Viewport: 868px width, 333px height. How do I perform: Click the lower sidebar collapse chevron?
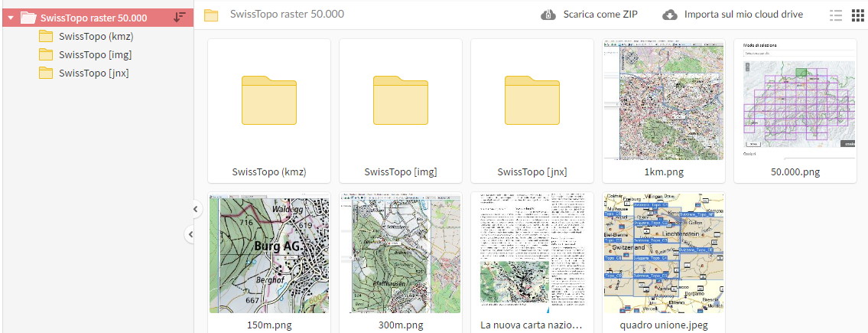190,234
